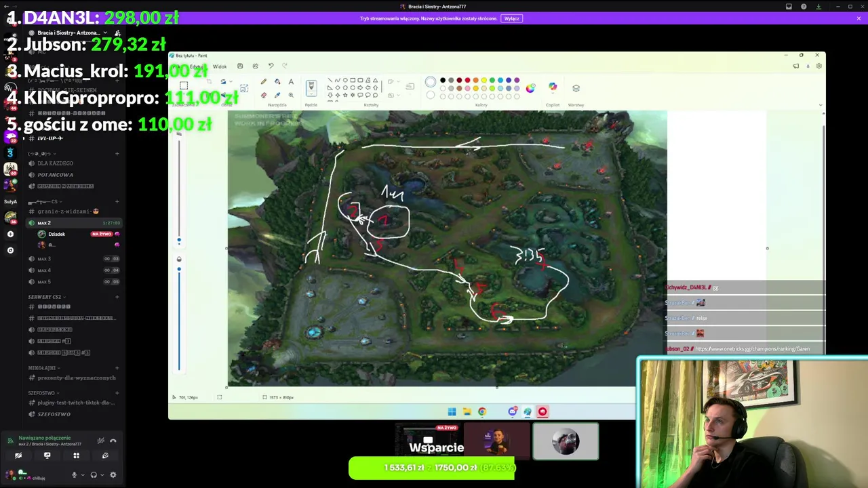Click the Share icon in Paint
868x488 pixels.
coord(255,66)
